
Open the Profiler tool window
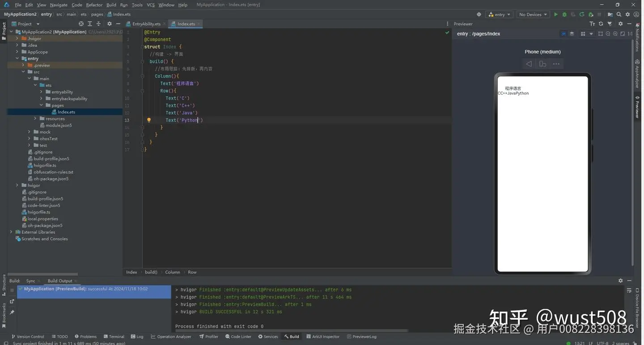point(209,337)
